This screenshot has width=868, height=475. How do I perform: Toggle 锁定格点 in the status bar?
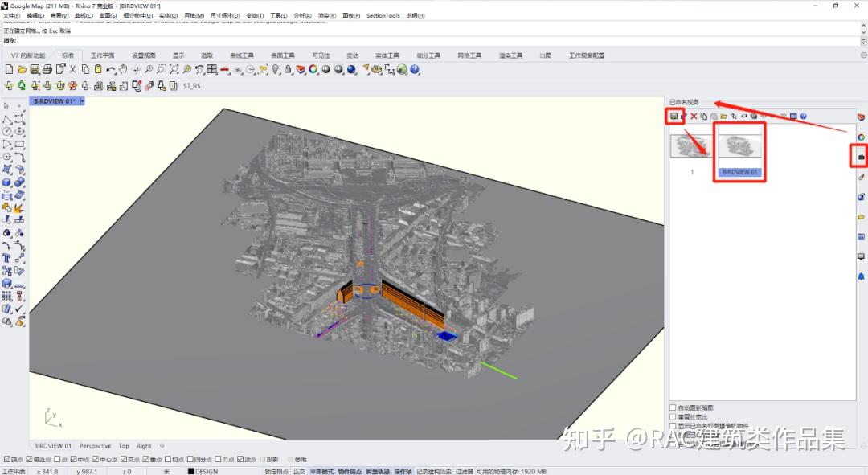pos(276,471)
